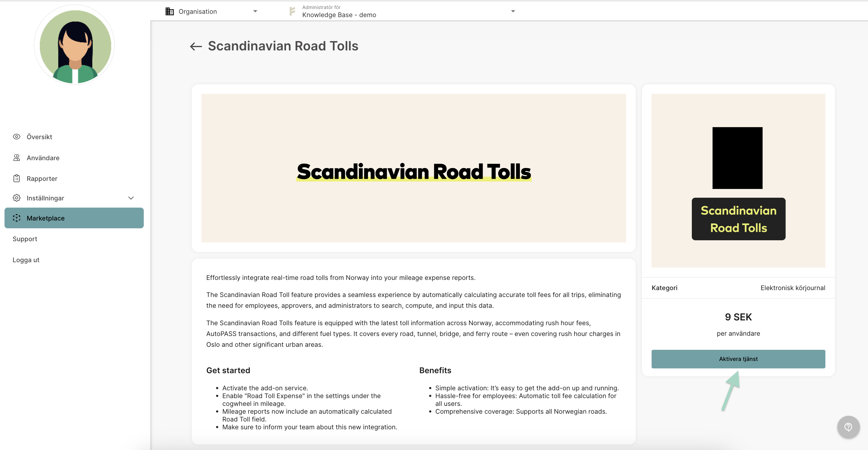Click the 'Kategori' label
The width and height of the screenshot is (868, 450).
664,288
